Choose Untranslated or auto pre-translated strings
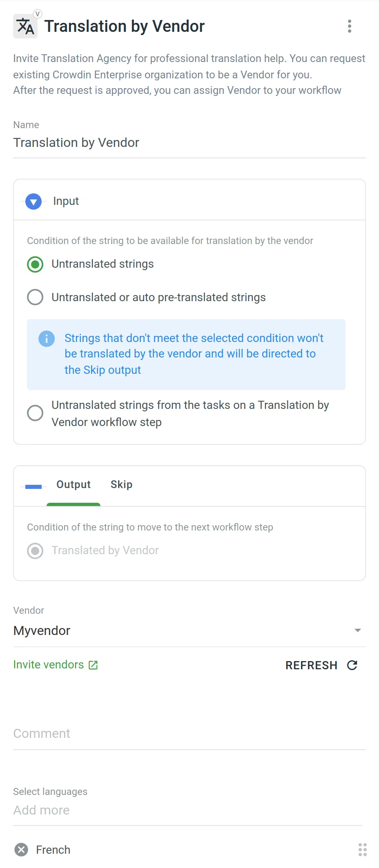This screenshot has height=868, width=379. point(35,297)
